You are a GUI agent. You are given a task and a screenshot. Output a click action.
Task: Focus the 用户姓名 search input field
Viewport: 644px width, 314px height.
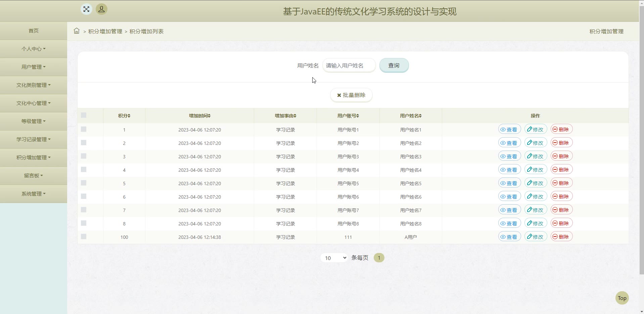tap(349, 65)
